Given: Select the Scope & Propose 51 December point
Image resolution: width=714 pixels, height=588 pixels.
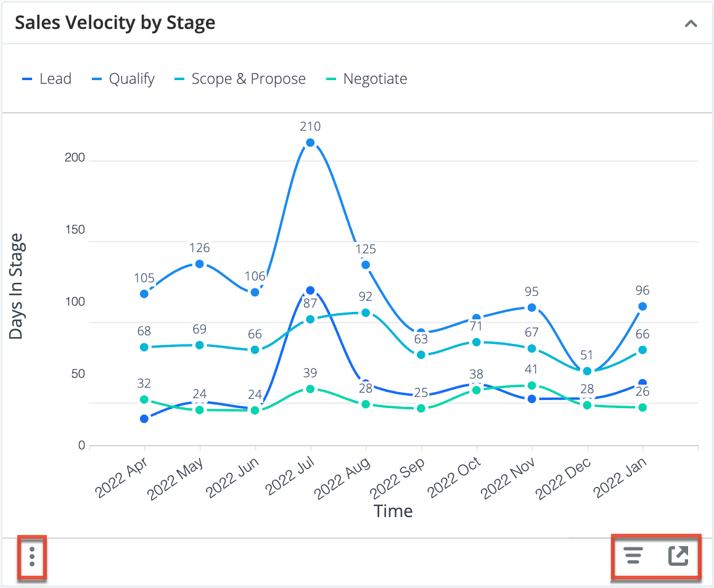Looking at the screenshot, I should [x=588, y=371].
